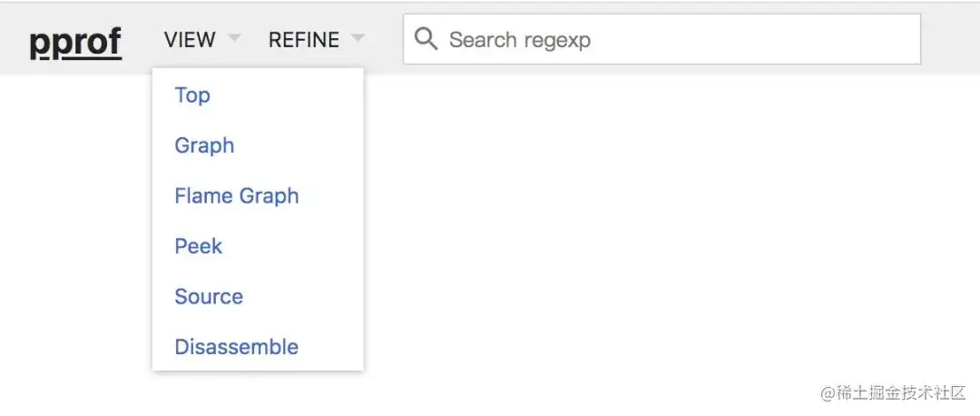980x416 pixels.
Task: Expand the VIEW dropdown arrow
Action: point(233,38)
